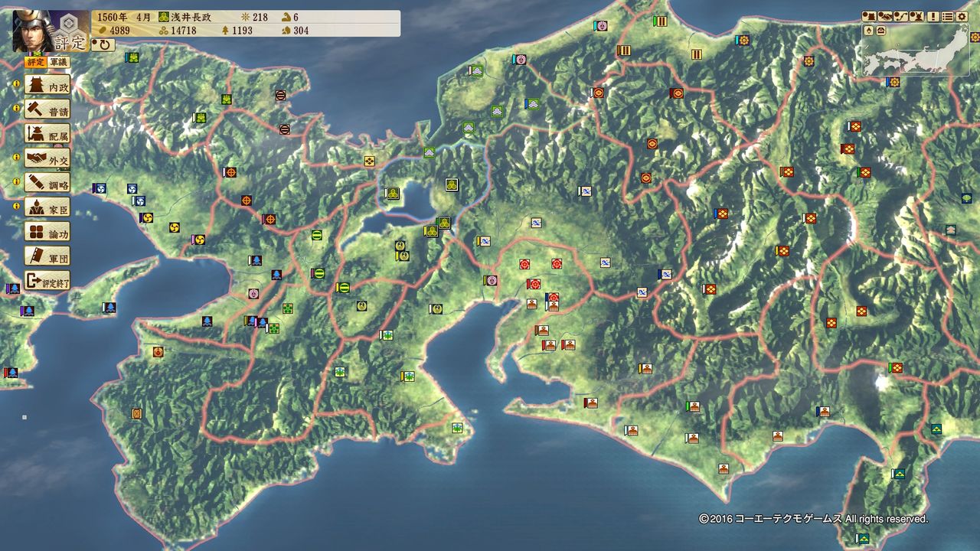Click the date 1560年
The image size is (980, 551).
(113, 17)
